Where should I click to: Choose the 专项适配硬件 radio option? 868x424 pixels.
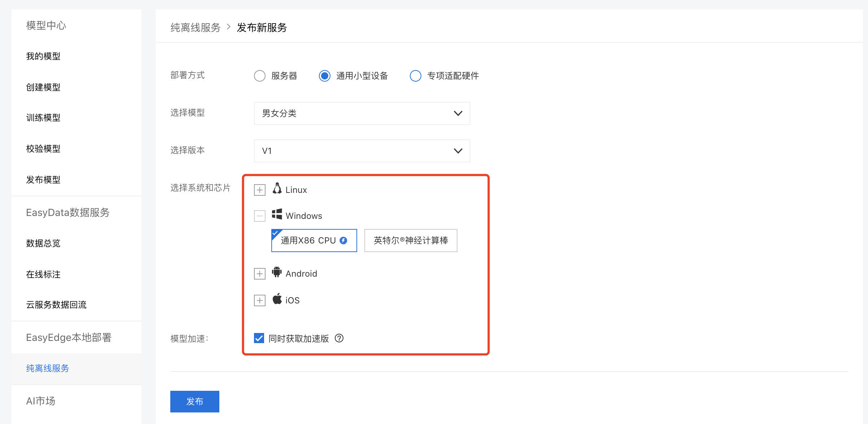tap(416, 76)
